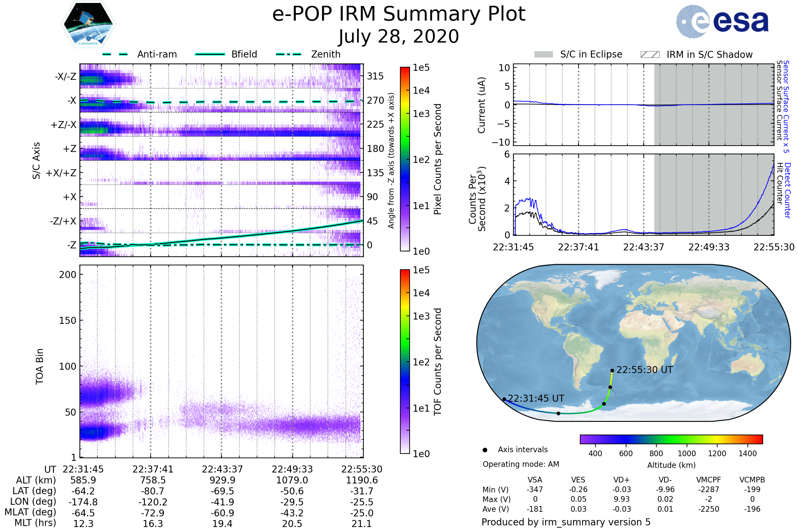Click the MLT (hrs) row label
798x532 pixels.
pos(35,523)
